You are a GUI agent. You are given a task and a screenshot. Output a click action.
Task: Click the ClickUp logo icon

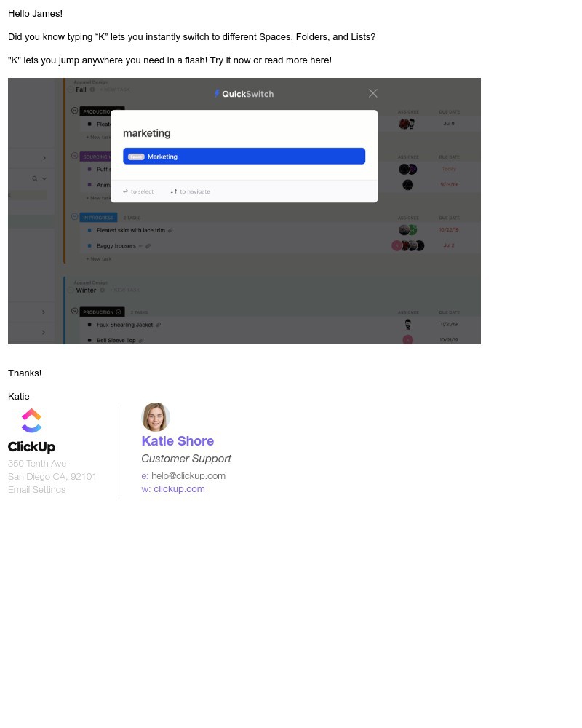31,420
